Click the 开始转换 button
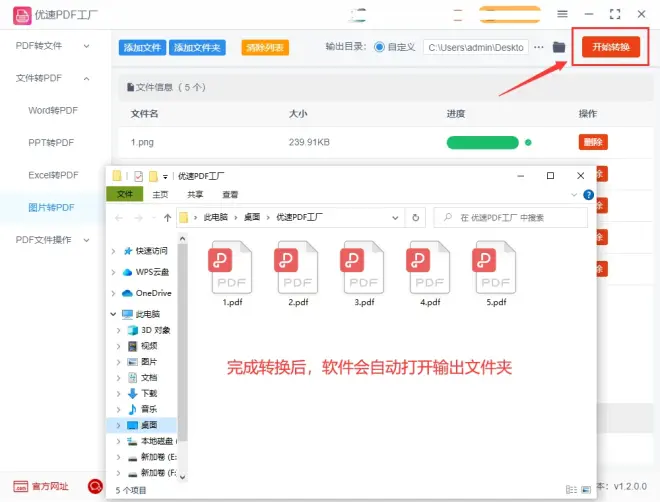 [611, 47]
